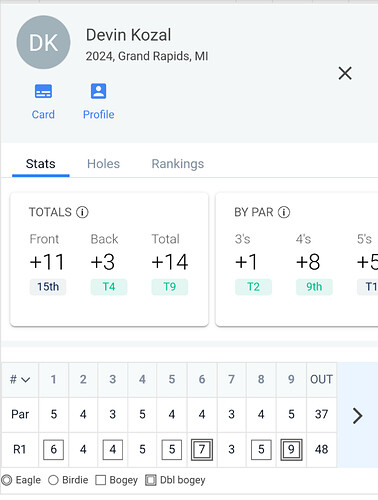The width and height of the screenshot is (378, 500).
Task: Click the T4 Back rank badge
Action: pos(109,287)
